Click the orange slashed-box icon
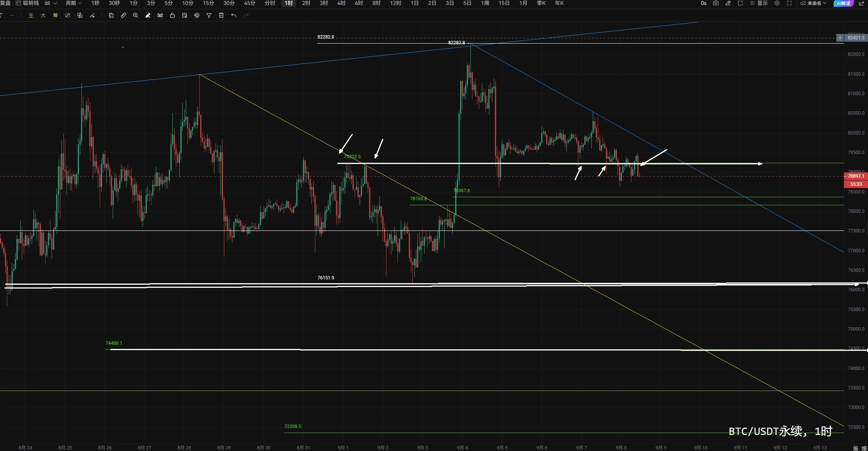The width and height of the screenshot is (868, 451). coord(68,16)
